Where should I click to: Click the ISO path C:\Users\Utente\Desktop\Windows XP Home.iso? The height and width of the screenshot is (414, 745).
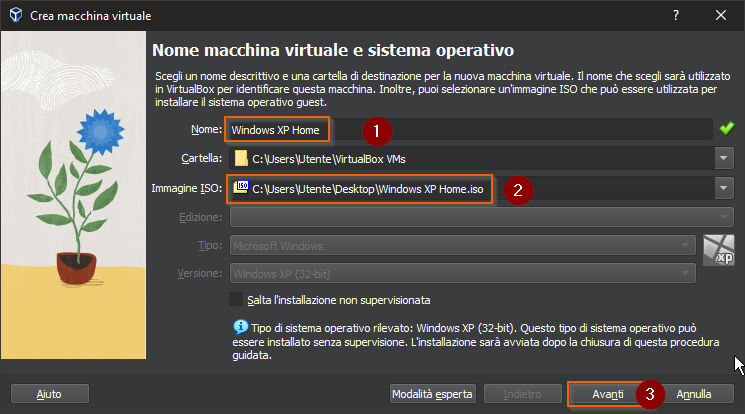368,189
